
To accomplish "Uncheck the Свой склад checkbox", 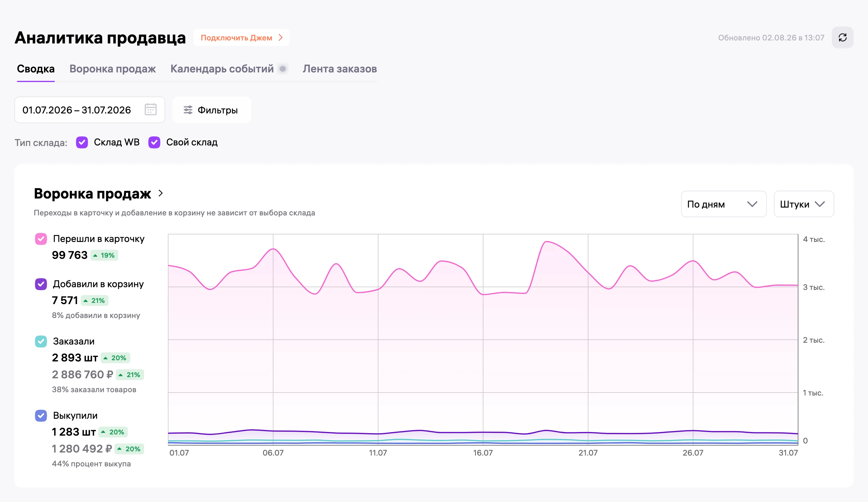I will pyautogui.click(x=154, y=142).
